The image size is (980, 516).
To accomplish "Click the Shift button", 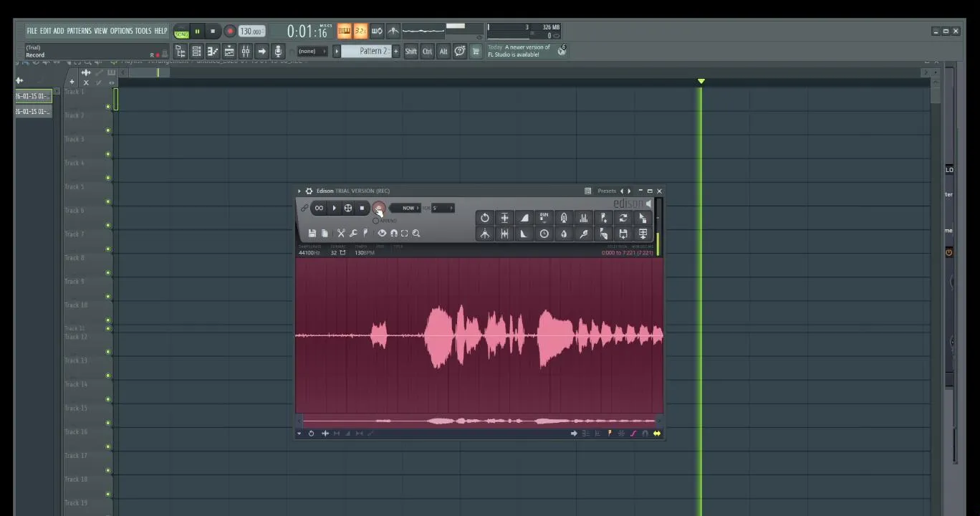I will 410,51.
